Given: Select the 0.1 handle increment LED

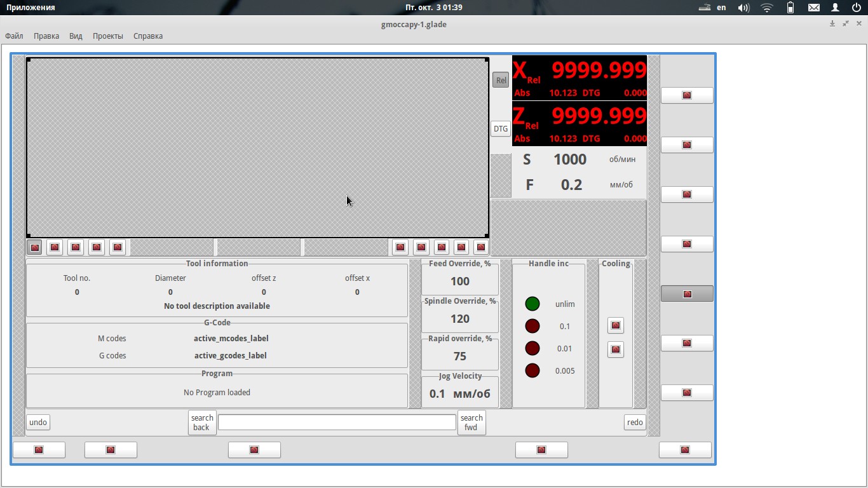Looking at the screenshot, I should click(x=532, y=326).
